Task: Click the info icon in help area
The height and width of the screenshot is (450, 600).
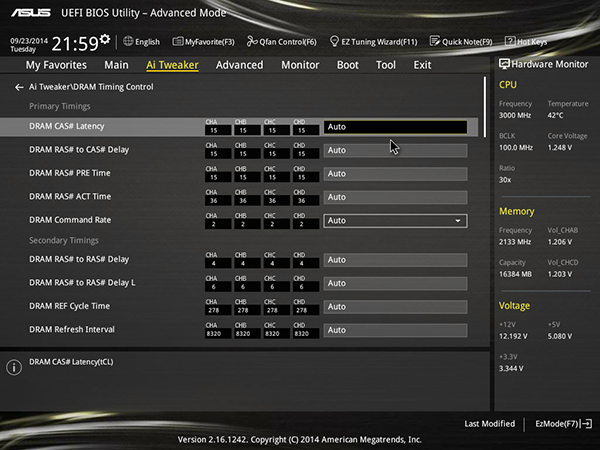Action: [14, 367]
